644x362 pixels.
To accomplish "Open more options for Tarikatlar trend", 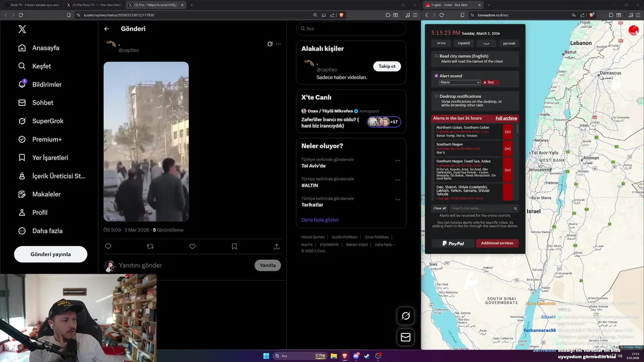I will (397, 199).
